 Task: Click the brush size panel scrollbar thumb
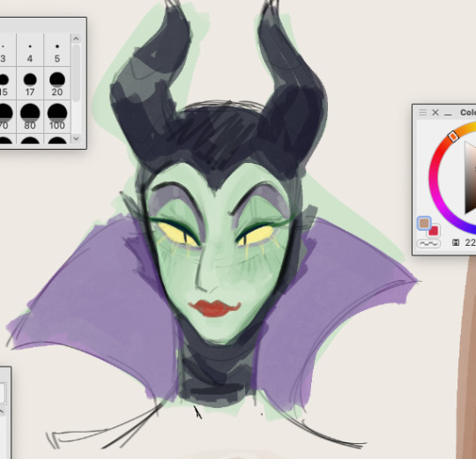[76, 73]
